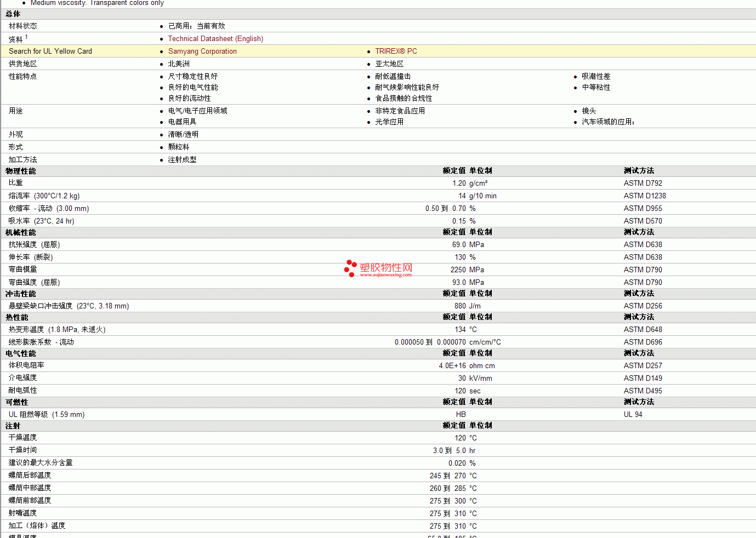Click the 供货地区 row label
Image resolution: width=756 pixels, height=538 pixels.
23,64
